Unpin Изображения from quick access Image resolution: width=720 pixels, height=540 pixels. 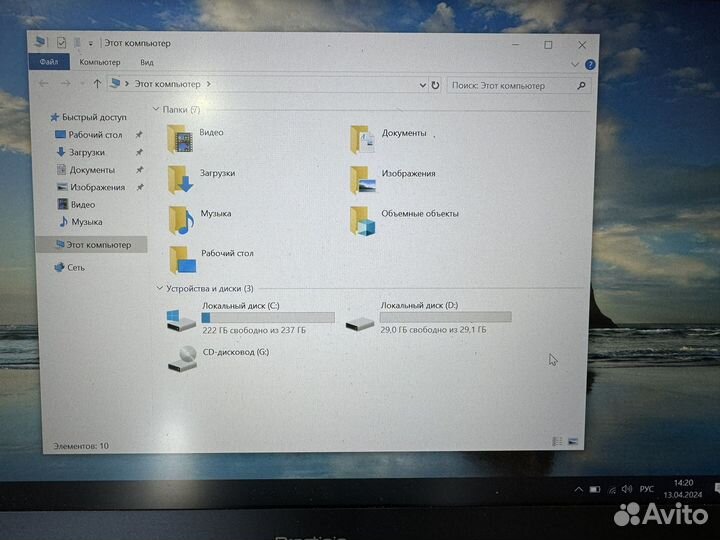pyautogui.click(x=140, y=187)
